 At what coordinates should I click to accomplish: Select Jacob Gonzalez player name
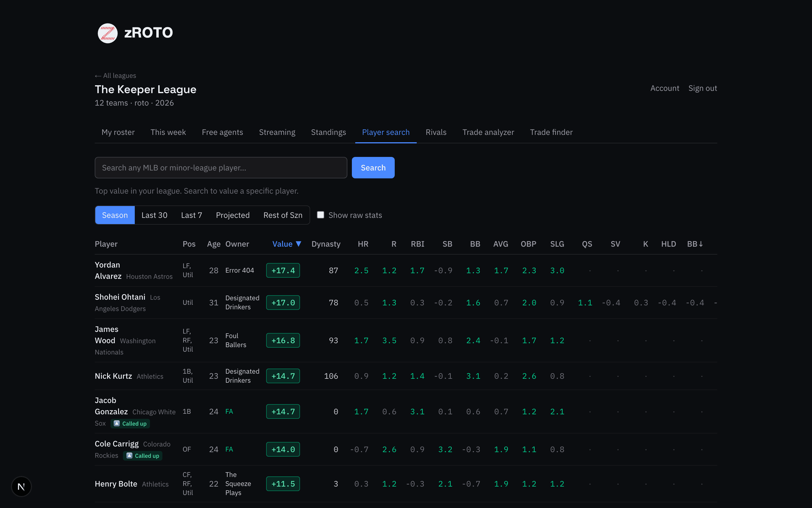point(111,406)
